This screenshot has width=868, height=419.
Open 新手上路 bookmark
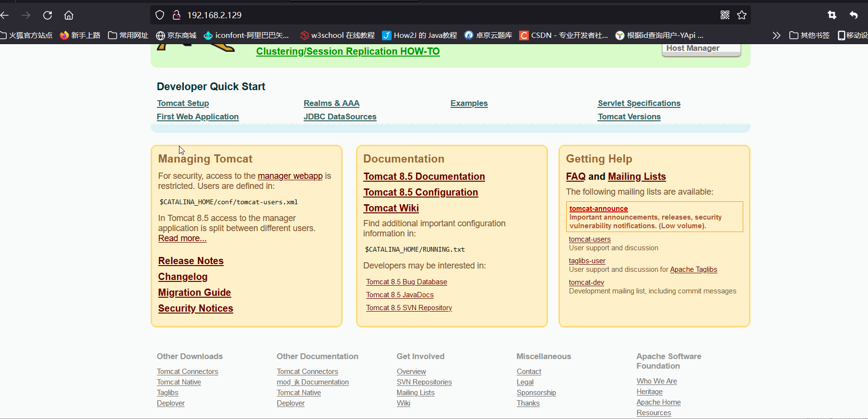[80, 35]
